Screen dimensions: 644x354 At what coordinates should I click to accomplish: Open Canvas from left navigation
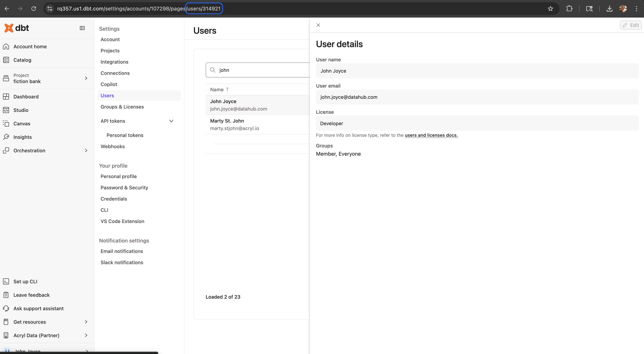[22, 124]
